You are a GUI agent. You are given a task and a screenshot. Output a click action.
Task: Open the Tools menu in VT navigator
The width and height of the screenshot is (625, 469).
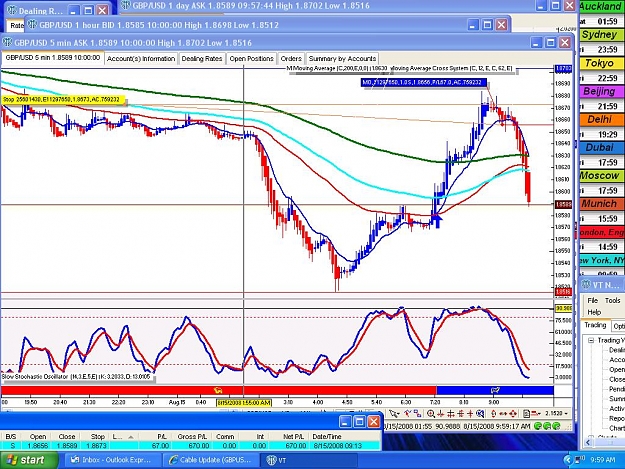coord(613,300)
